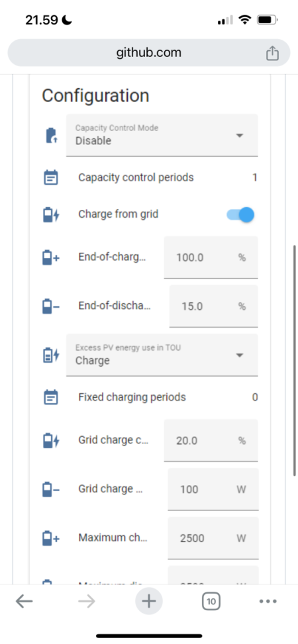The height and width of the screenshot is (644, 298).
Task: Click the Maximum charge 2500 W field
Action: click(x=213, y=538)
